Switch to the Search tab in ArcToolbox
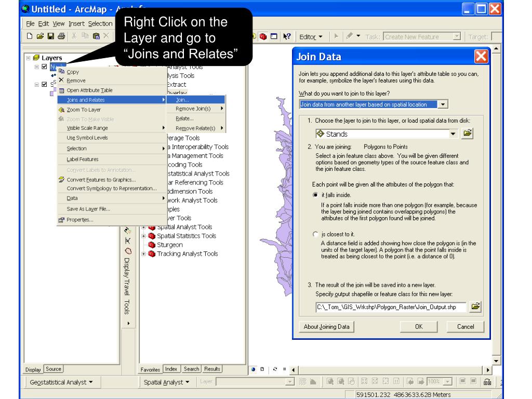532x399 pixels. pyautogui.click(x=191, y=369)
